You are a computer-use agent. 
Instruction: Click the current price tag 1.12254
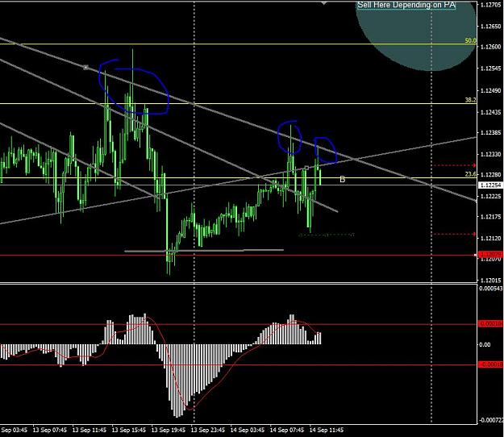pyautogui.click(x=490, y=185)
